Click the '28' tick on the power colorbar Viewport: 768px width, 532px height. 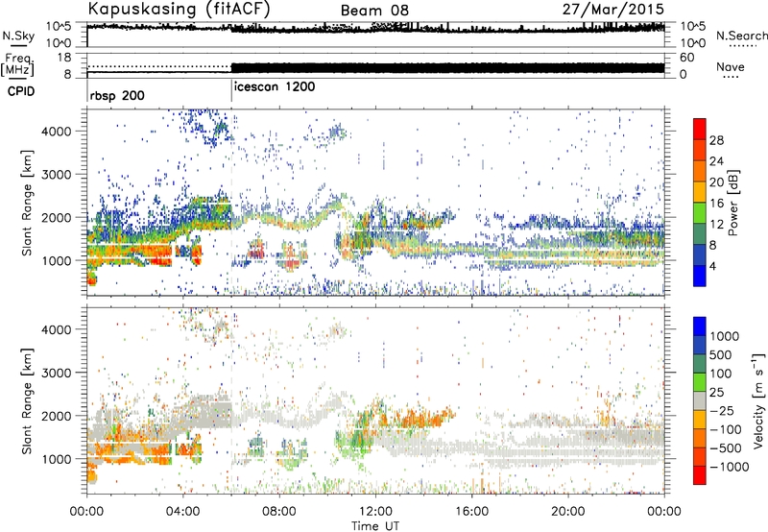pos(716,140)
